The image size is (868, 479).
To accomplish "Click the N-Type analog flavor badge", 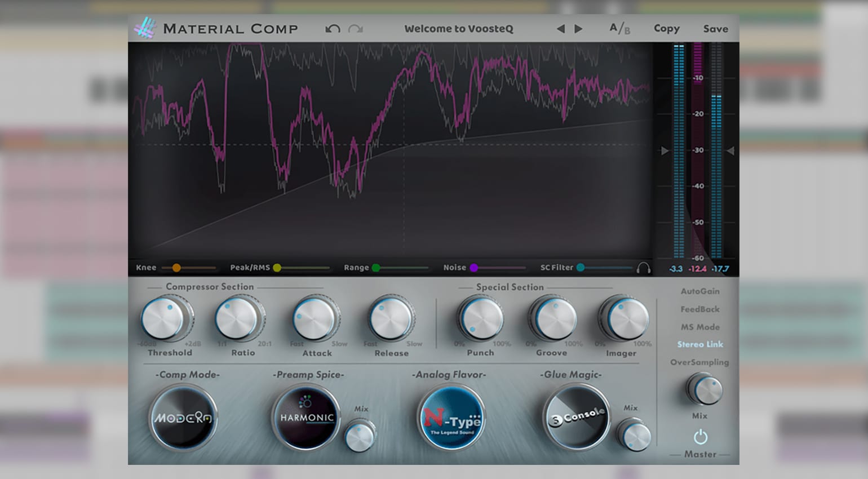I will pyautogui.click(x=451, y=418).
